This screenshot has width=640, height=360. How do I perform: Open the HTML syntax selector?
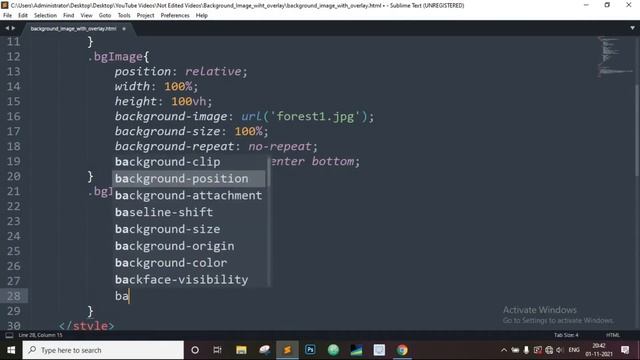(612, 335)
